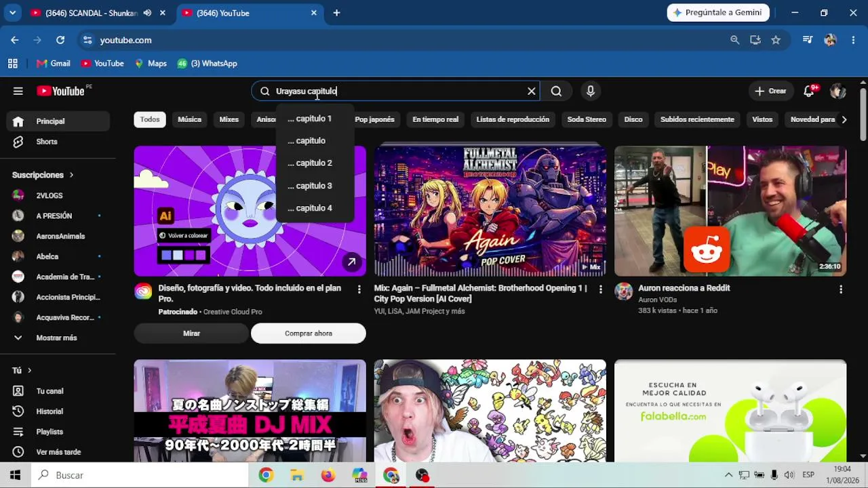
Task: Open the Chrome profile avatar
Action: click(x=830, y=40)
